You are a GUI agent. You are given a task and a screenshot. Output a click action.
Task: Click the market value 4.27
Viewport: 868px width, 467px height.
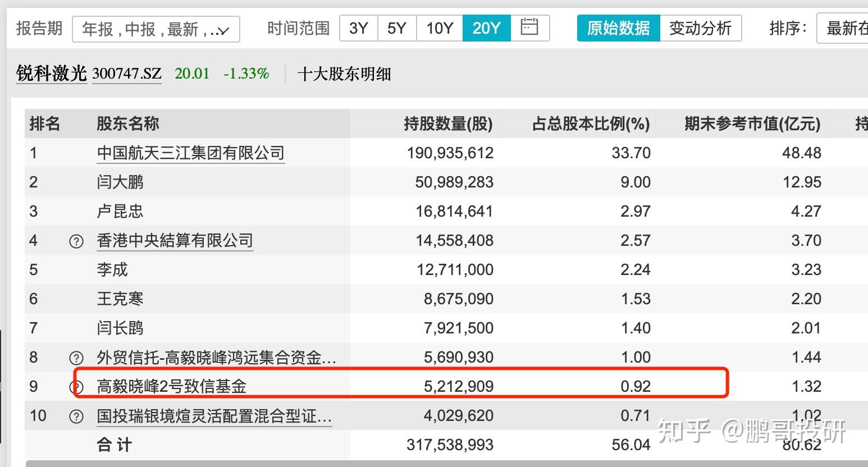(x=806, y=211)
